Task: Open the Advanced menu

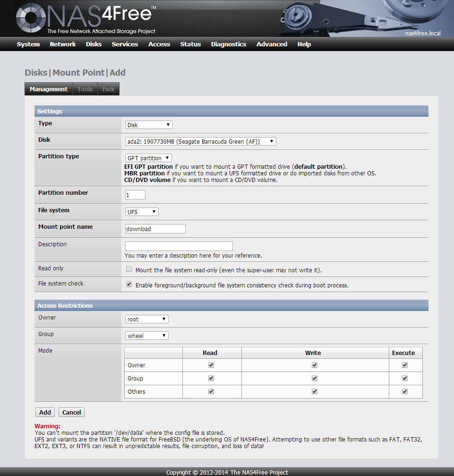Action: click(x=272, y=44)
